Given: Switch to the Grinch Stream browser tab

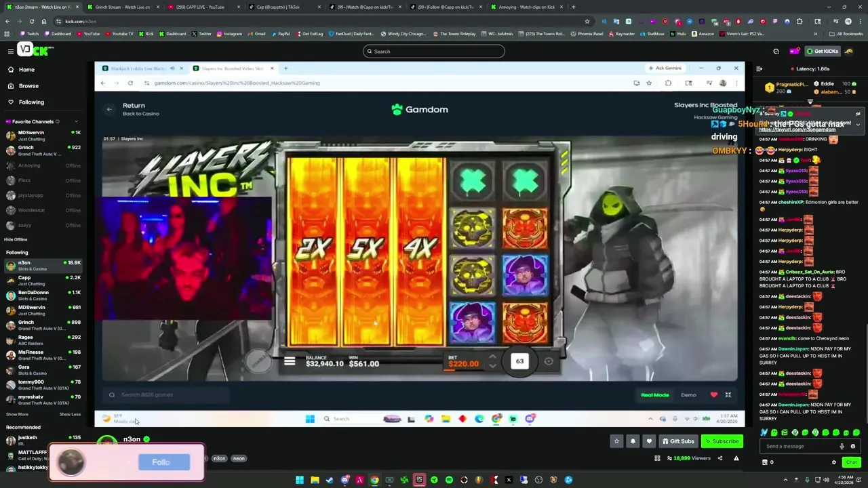Looking at the screenshot, I should point(122,7).
